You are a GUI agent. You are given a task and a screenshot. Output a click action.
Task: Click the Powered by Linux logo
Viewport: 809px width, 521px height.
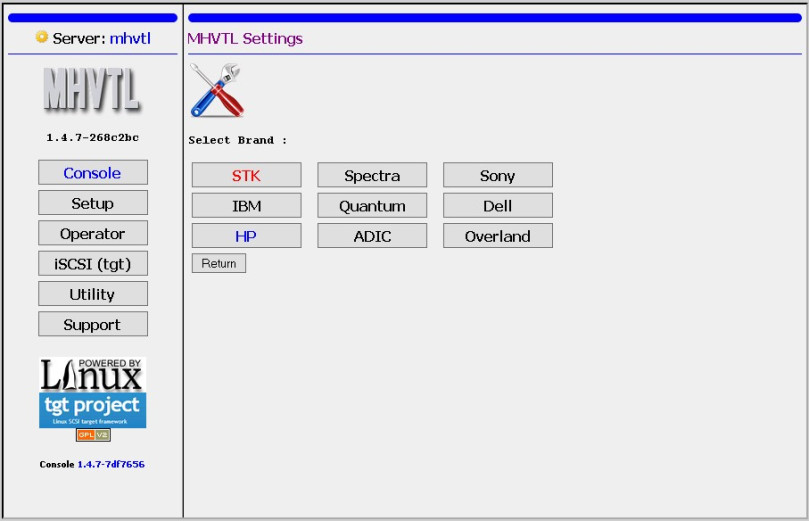92,375
